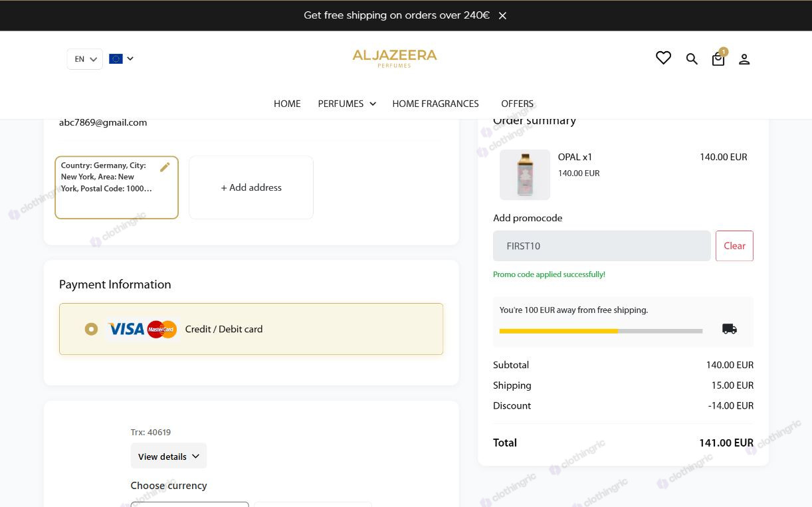Open the EN language dropdown
The height and width of the screenshot is (507, 812).
point(85,59)
